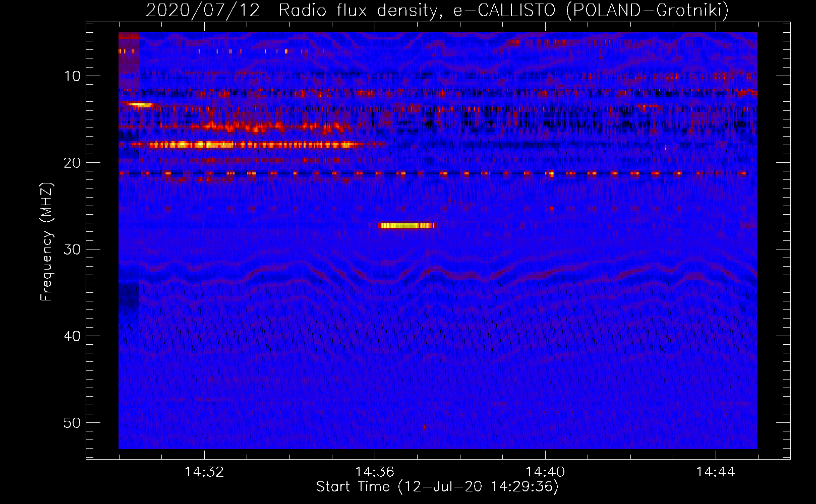Click the 30 MHz frequency tick label
Screen dimensions: 816x504
click(x=72, y=249)
